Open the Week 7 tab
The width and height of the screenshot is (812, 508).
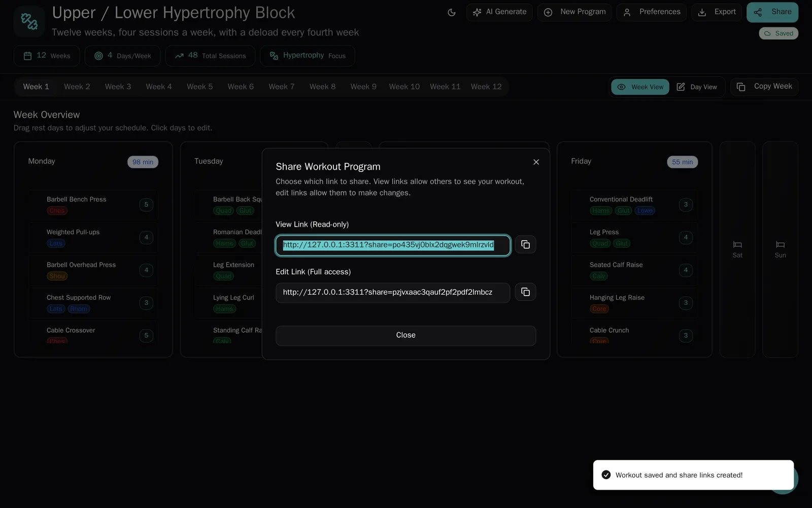point(282,87)
